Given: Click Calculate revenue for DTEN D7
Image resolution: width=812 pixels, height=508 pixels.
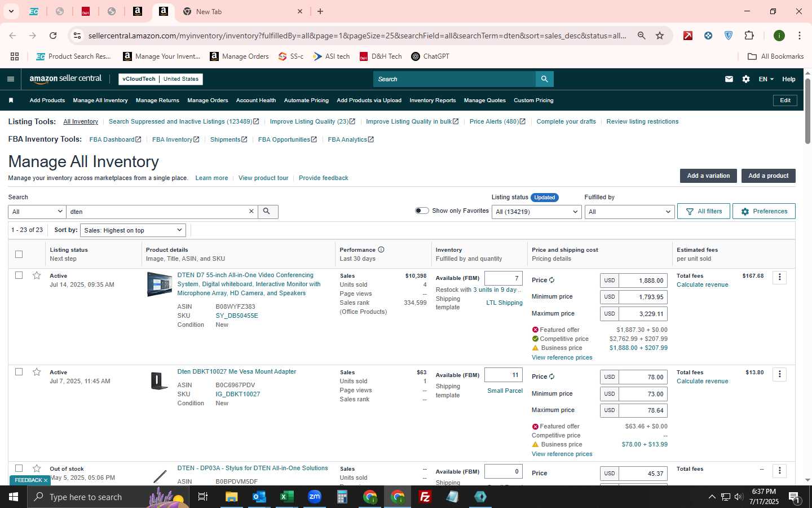Looking at the screenshot, I should point(702,284).
